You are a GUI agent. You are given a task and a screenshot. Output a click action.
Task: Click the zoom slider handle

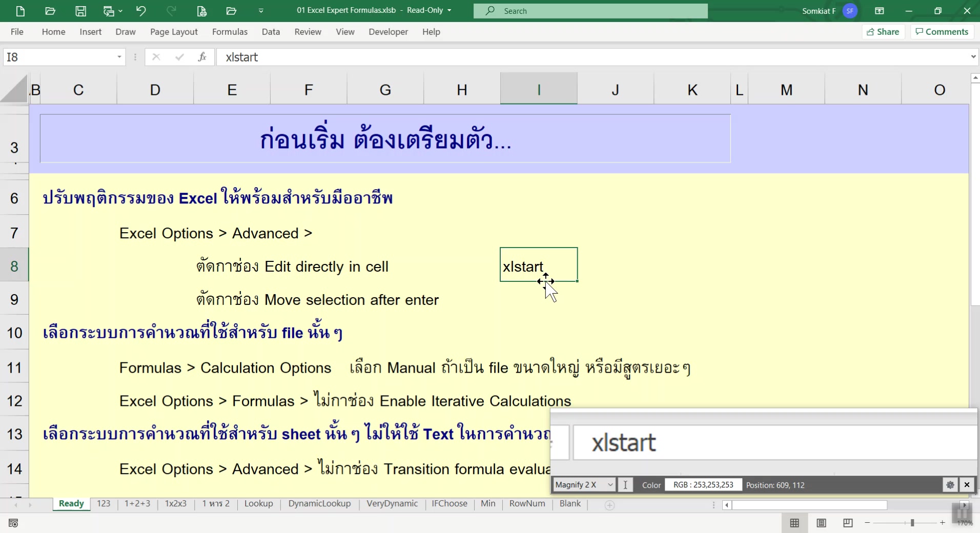912,523
